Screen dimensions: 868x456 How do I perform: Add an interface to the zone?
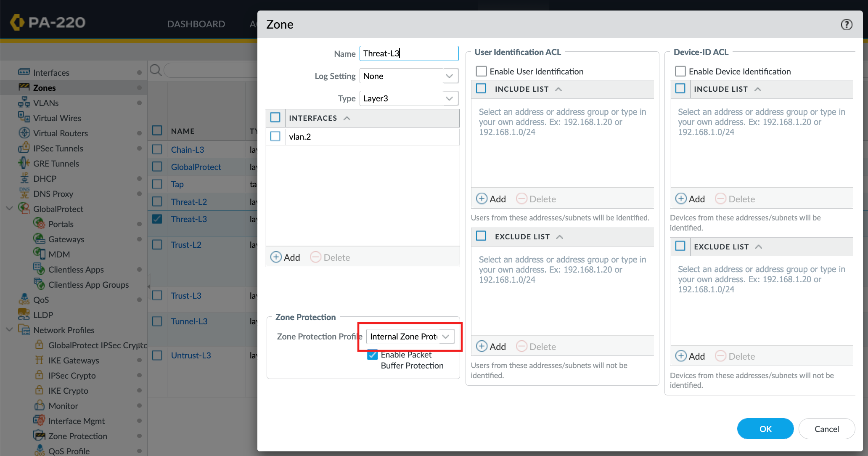coord(285,257)
